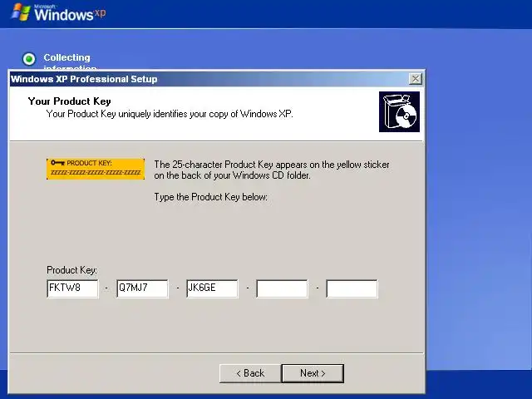The width and height of the screenshot is (532, 399).
Task: Close the Windows XP Professional Setup dialog
Action: (416, 79)
